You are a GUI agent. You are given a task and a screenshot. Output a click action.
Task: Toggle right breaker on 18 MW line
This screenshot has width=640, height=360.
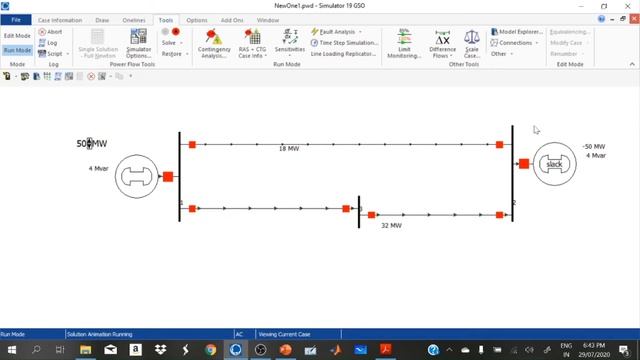[500, 144]
